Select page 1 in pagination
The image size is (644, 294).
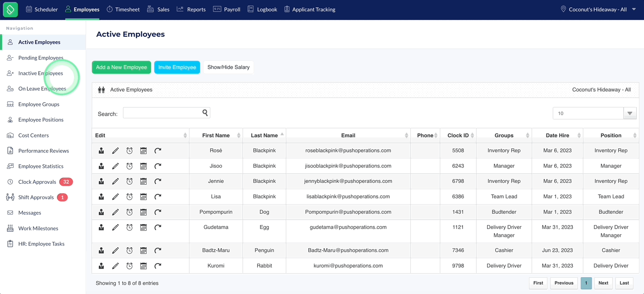(x=586, y=283)
